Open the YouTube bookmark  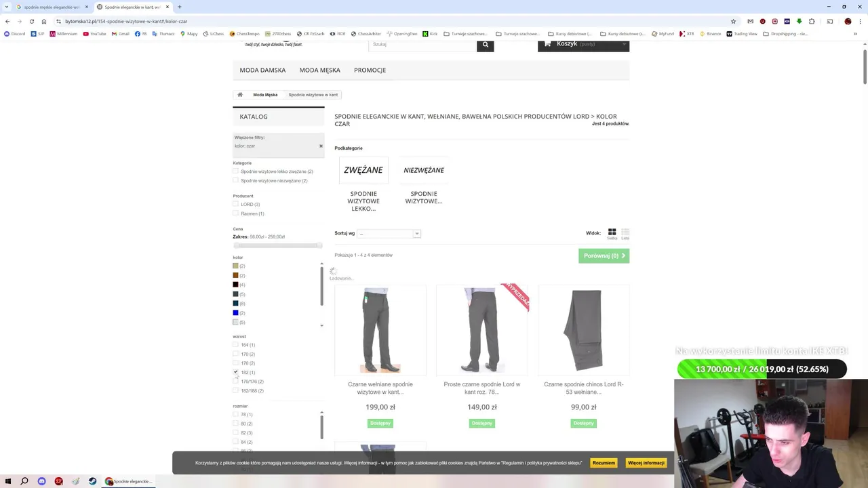pos(94,33)
